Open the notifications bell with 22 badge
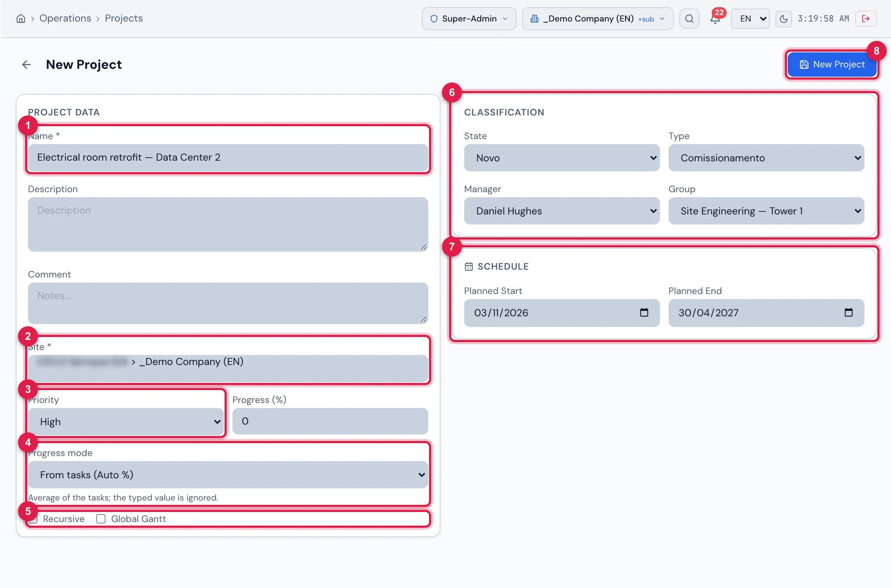The image size is (891, 588). pyautogui.click(x=715, y=18)
